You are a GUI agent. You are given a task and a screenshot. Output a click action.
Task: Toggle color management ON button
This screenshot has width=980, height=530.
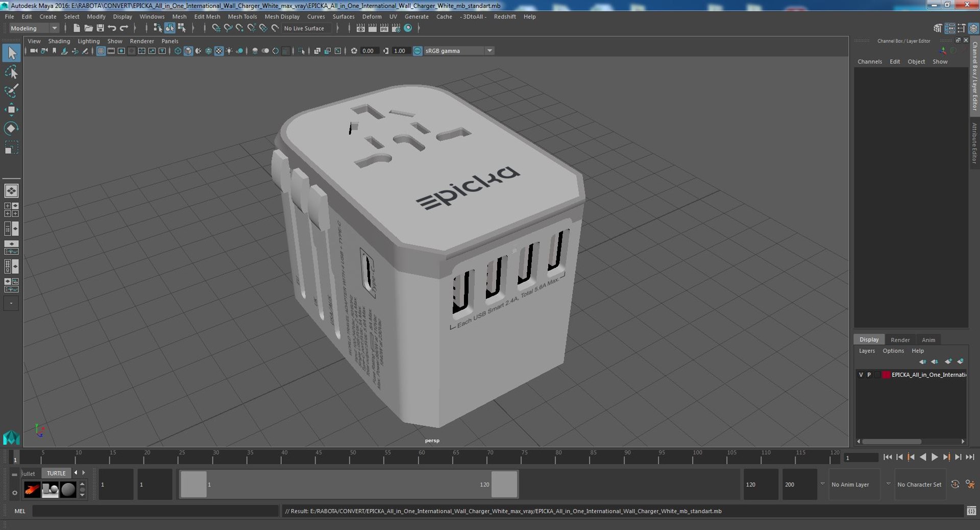click(418, 51)
